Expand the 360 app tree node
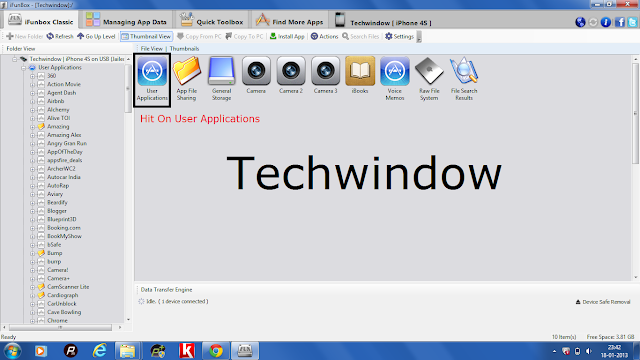The width and height of the screenshot is (640, 360). coord(32,76)
